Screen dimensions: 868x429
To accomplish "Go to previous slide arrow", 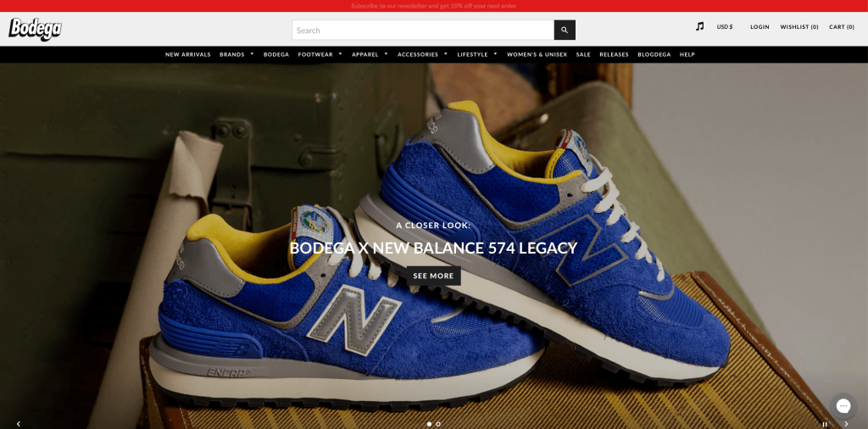I will 19,424.
